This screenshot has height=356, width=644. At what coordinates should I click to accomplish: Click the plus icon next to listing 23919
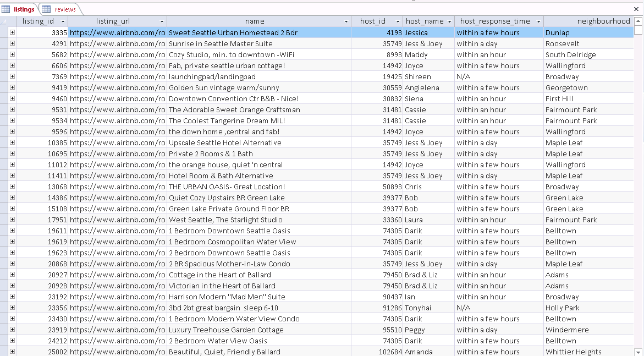click(x=12, y=330)
